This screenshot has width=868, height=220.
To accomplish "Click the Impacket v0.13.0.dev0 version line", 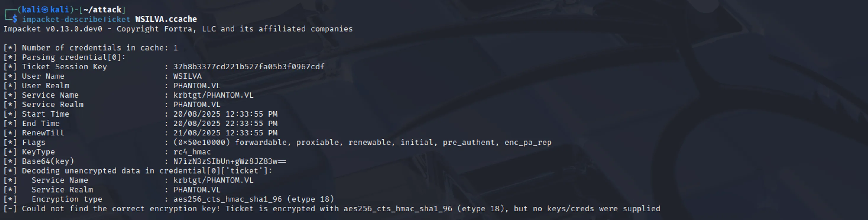I will [x=178, y=29].
